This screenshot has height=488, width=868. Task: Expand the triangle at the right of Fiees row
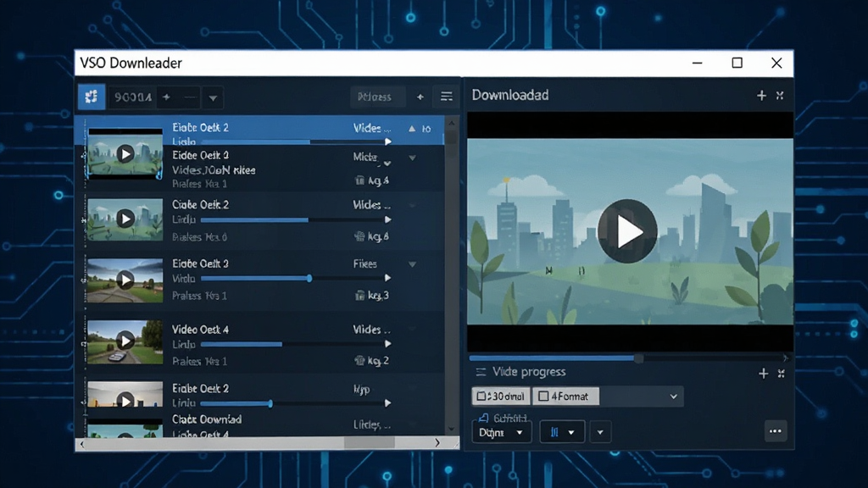tap(413, 264)
